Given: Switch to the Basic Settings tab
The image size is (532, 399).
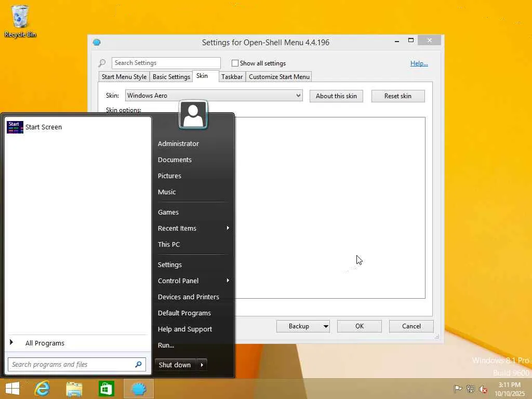Looking at the screenshot, I should click(x=171, y=77).
